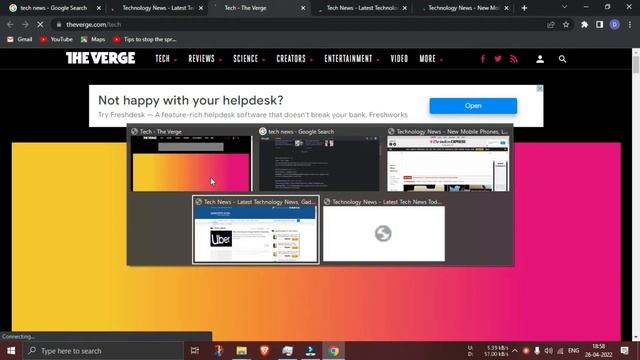Click The Verge logo
This screenshot has width=640, height=360.
pos(100,58)
